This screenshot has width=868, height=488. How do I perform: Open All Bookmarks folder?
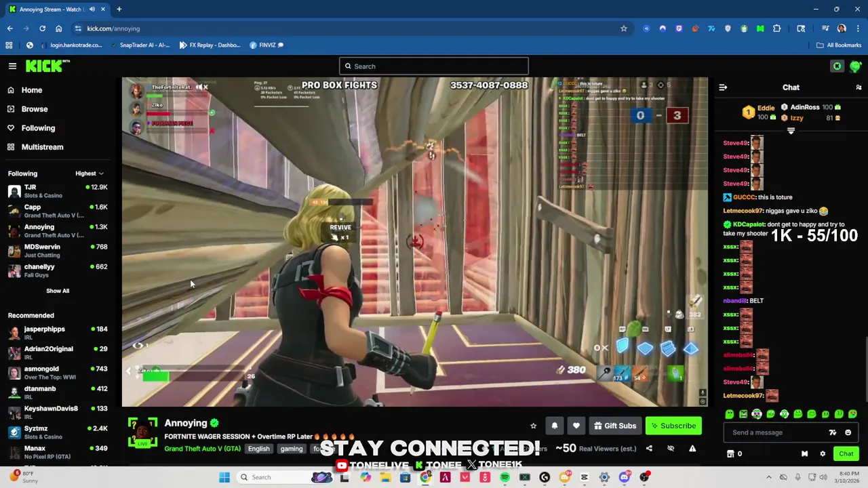point(839,45)
